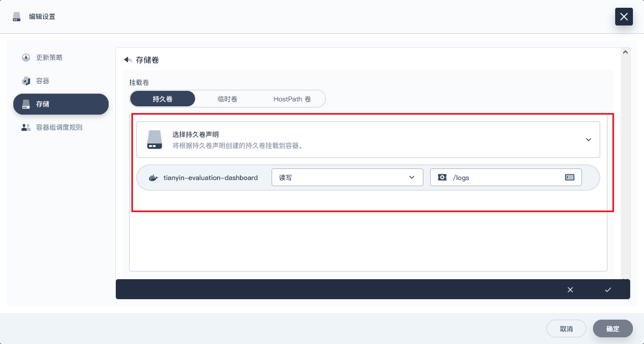Open the 更新策略 section in sidebar
Image resolution: width=644 pixels, height=344 pixels.
pos(49,58)
